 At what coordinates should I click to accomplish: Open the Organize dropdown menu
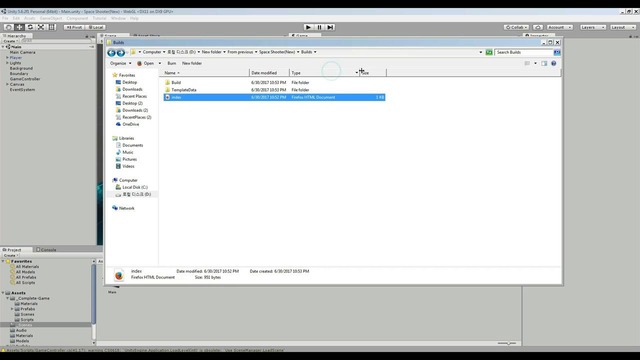tap(120, 63)
